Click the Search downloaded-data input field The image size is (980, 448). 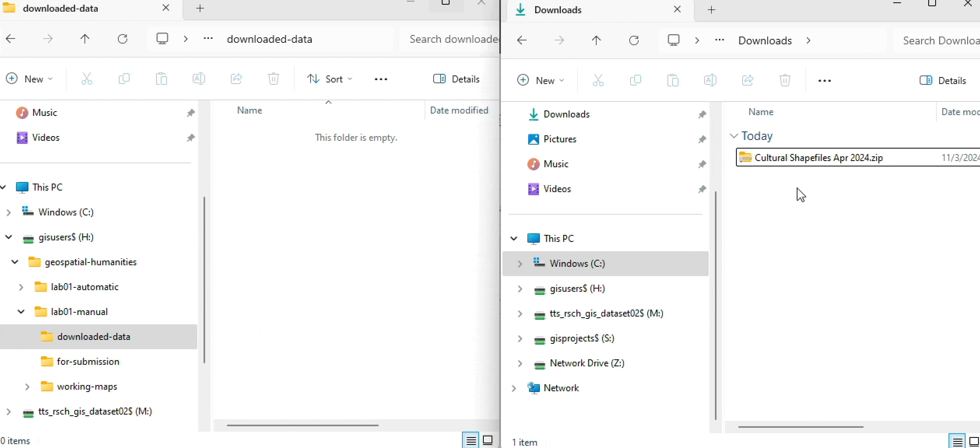451,39
